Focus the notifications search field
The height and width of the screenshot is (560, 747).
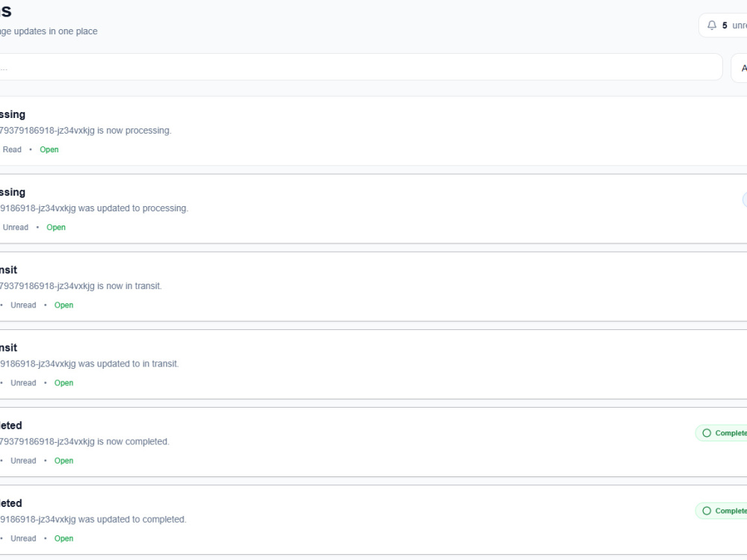point(361,67)
